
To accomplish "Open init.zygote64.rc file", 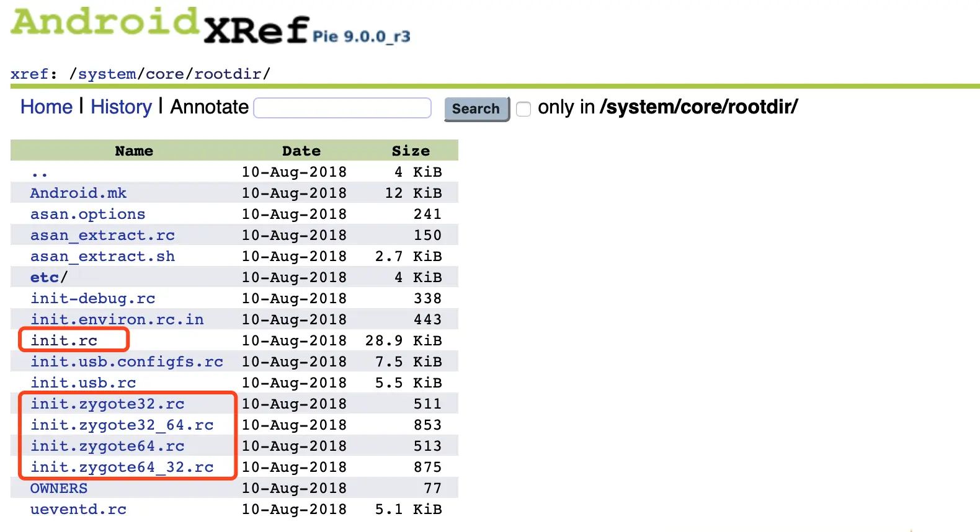I will click(107, 446).
